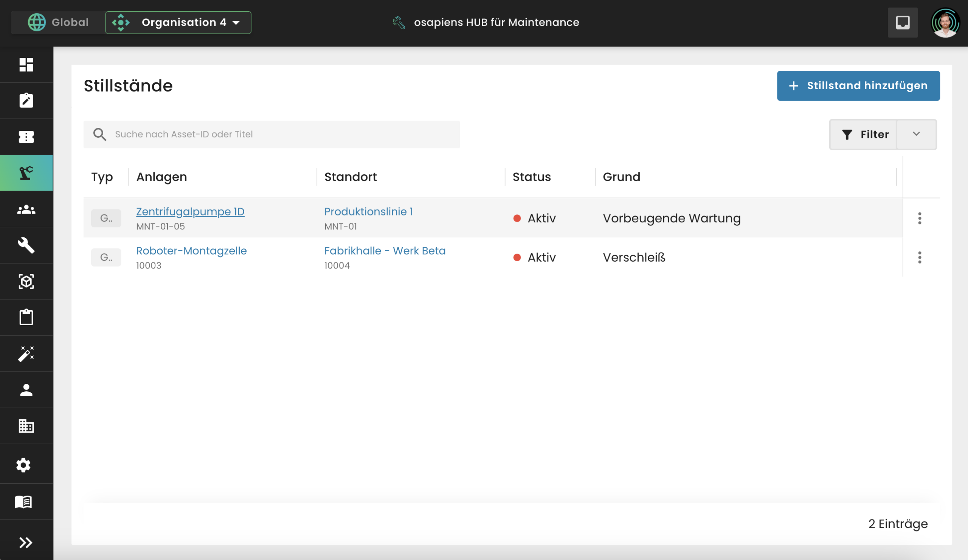Open the teams group icon
968x560 pixels.
click(26, 209)
